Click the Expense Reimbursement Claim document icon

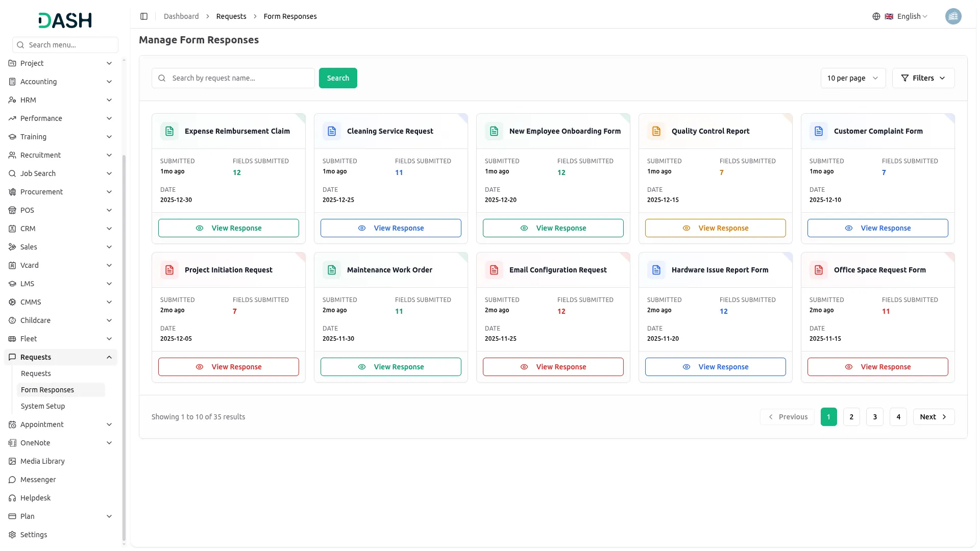coord(169,131)
